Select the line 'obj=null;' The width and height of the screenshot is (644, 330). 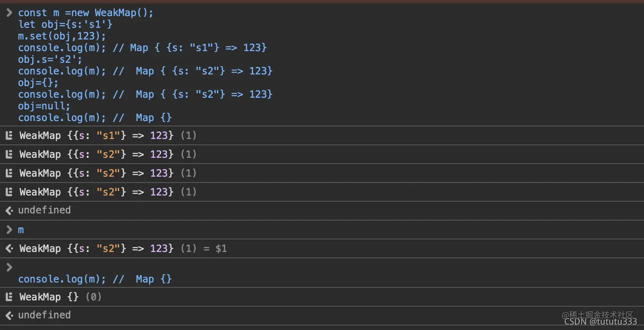click(x=44, y=106)
